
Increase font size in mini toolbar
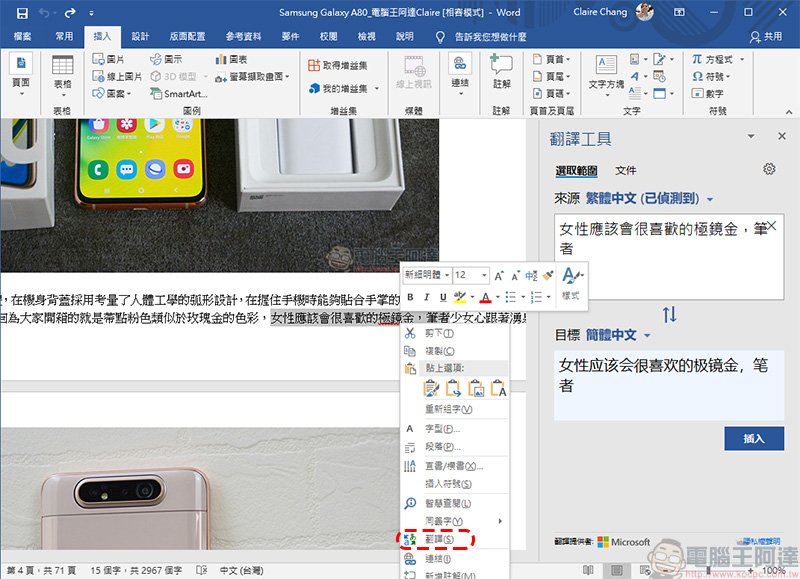click(x=498, y=276)
